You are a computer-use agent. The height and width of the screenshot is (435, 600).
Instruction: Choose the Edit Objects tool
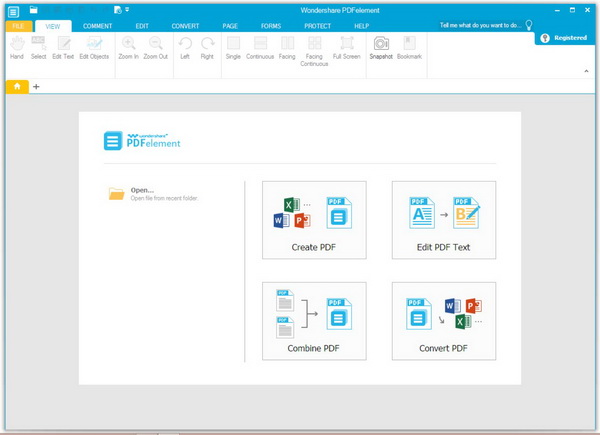(x=95, y=47)
